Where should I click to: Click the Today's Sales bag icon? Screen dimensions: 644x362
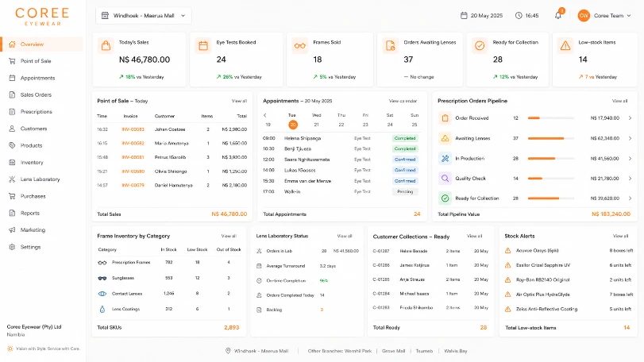[x=106, y=45]
